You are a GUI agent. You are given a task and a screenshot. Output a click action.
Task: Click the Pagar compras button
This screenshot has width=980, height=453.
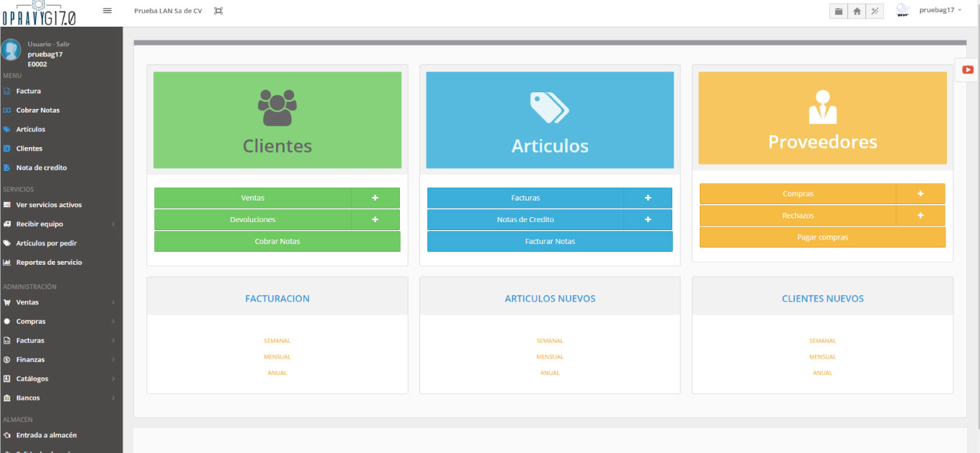click(x=822, y=237)
